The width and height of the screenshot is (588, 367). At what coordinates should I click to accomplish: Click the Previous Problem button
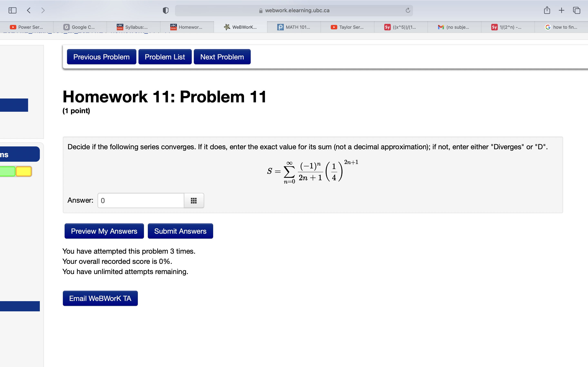pos(101,57)
